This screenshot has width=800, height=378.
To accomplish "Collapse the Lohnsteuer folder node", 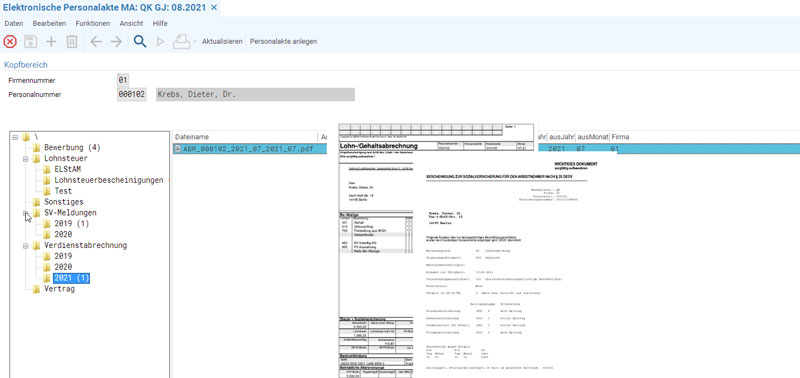I will pos(25,159).
